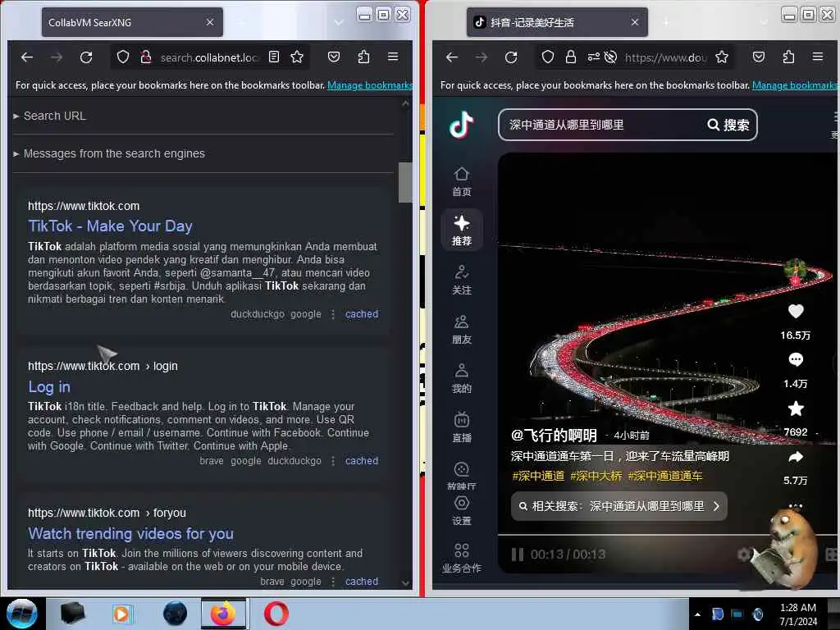Open Windows Start button
Viewport: 840px width, 630px height.
click(22, 614)
